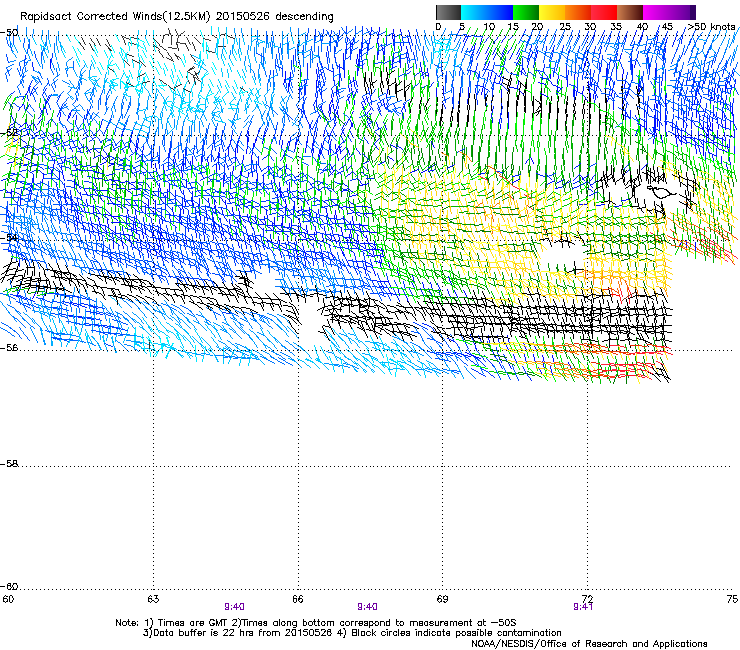Click the purple 9:40 time under longitude 66-69
740x650 pixels.
367,607
